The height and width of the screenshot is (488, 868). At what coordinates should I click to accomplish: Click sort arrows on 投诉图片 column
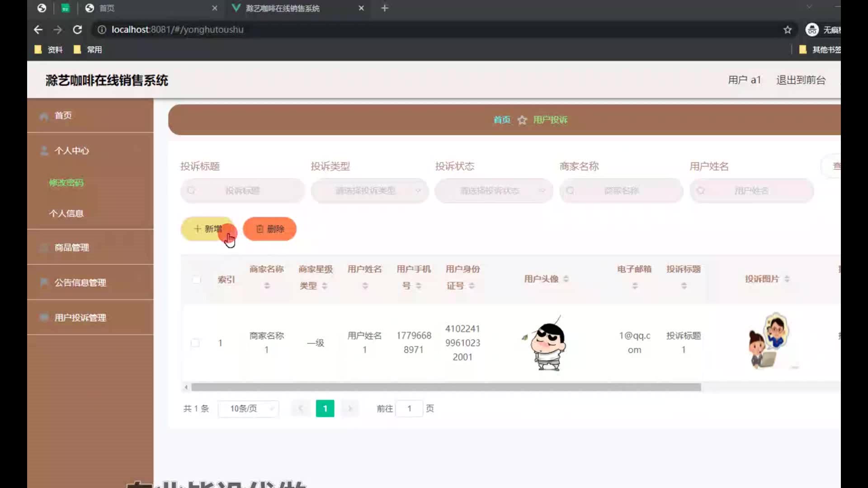[x=787, y=279]
